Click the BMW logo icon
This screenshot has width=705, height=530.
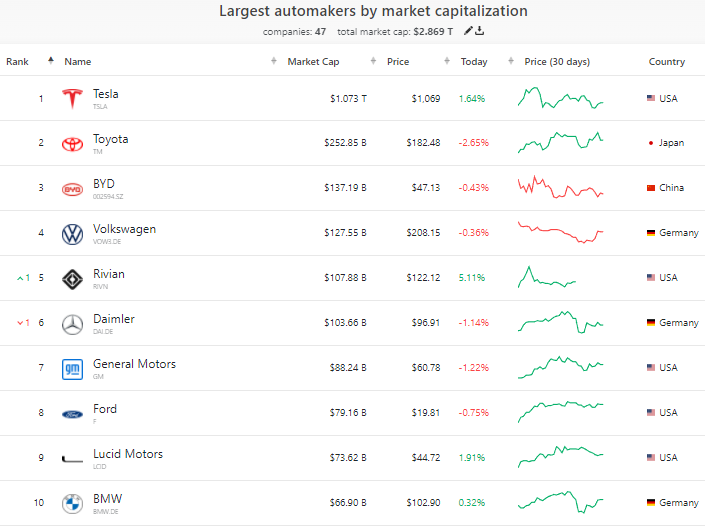point(71,503)
